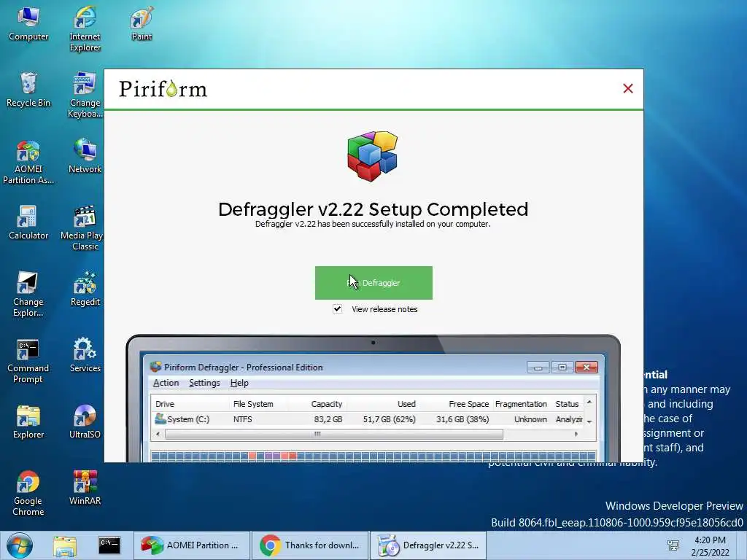Click the Piriform logo in header
The height and width of the screenshot is (560, 747).
(x=163, y=89)
